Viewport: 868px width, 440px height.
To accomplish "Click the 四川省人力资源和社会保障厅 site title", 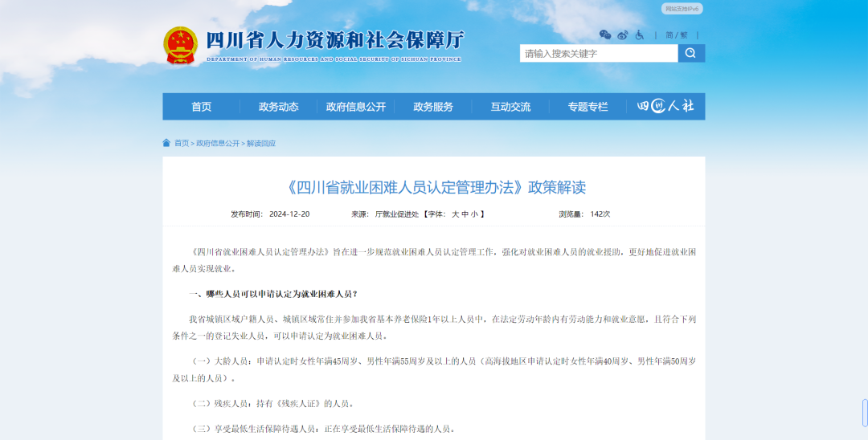I will tap(334, 41).
